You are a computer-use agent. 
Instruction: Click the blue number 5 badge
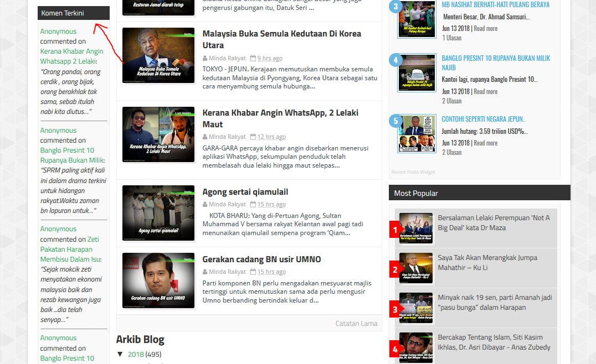coord(395,121)
